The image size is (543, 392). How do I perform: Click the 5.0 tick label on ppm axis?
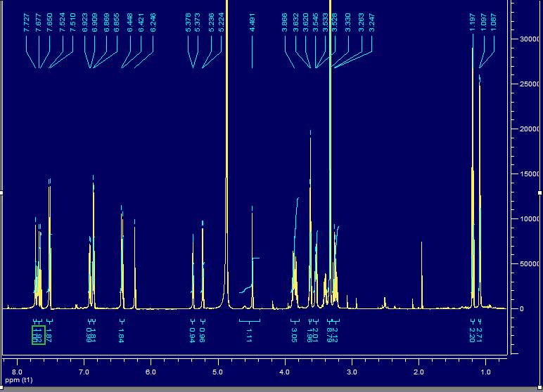[x=217, y=372]
